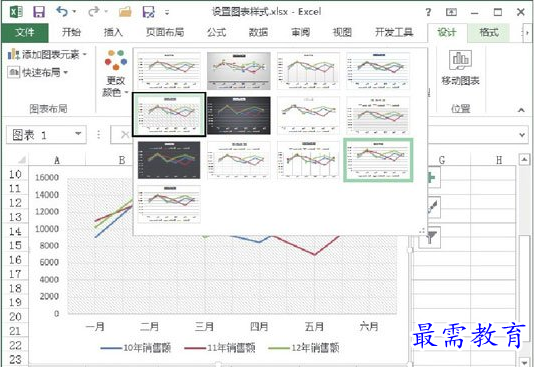Select column H header
Viewport: 534px width, 367px height.
coord(499,160)
